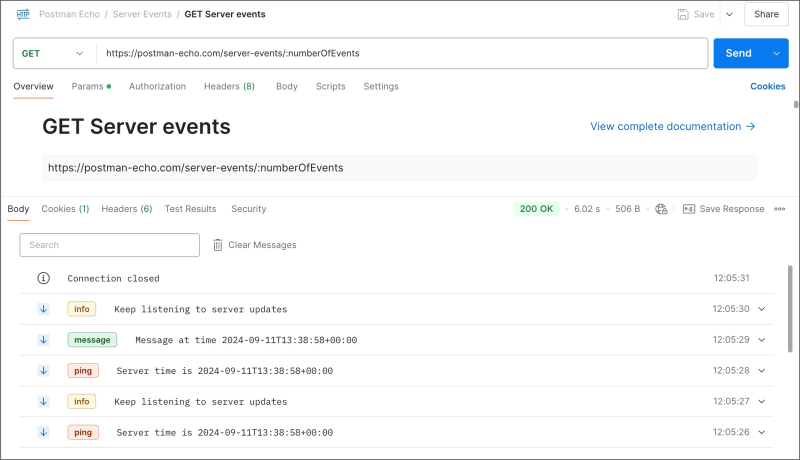Open the Send button dropdown arrow
Screen dimensions: 800x460
[777, 54]
